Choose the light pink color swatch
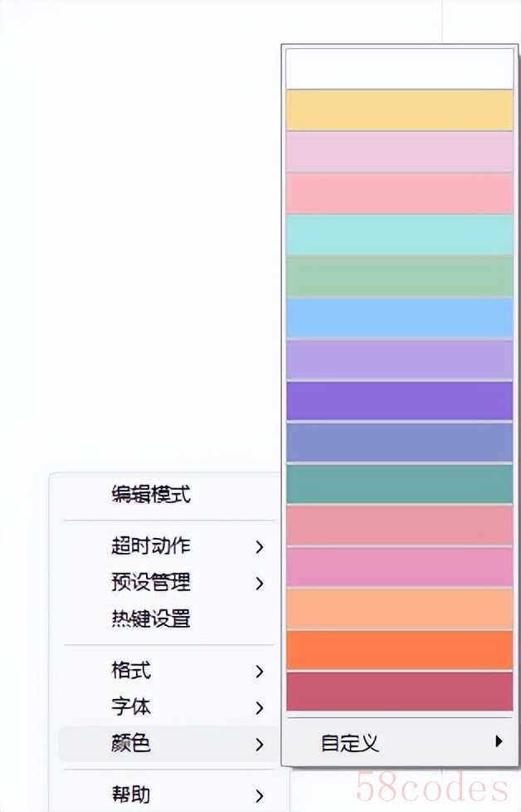Viewport: 521px width, 812px height. [x=399, y=193]
